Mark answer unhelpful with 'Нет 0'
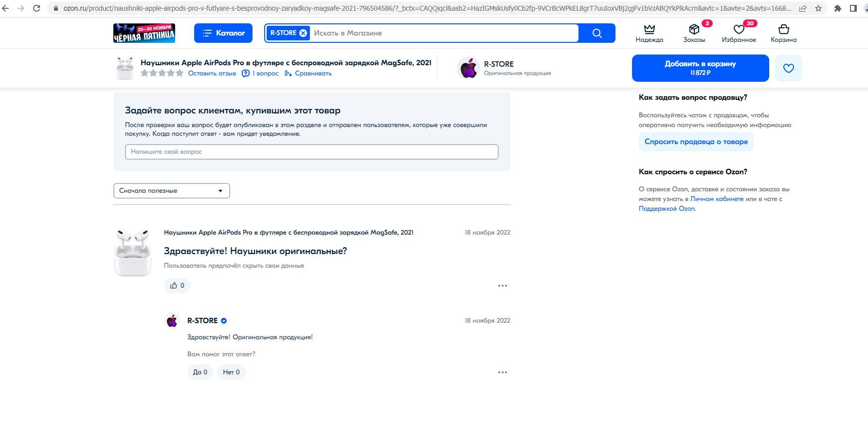This screenshot has width=868, height=422. [231, 372]
